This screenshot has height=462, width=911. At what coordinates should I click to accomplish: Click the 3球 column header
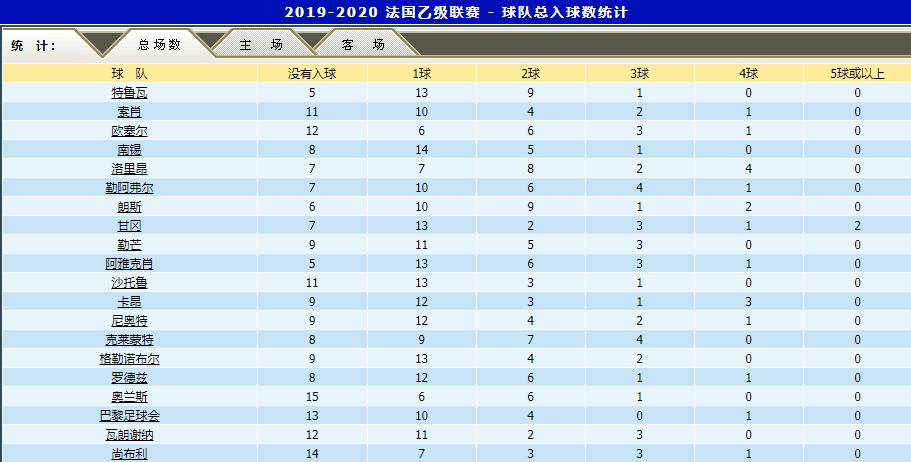pos(640,74)
